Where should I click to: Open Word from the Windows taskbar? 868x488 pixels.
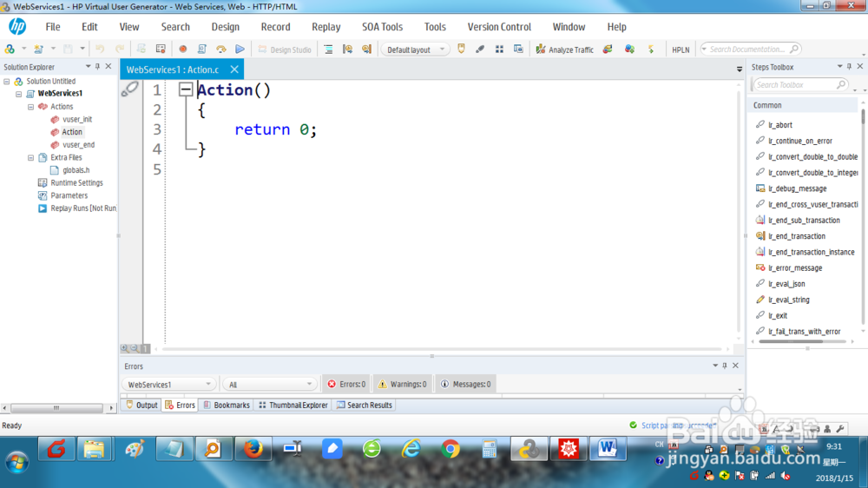click(608, 449)
